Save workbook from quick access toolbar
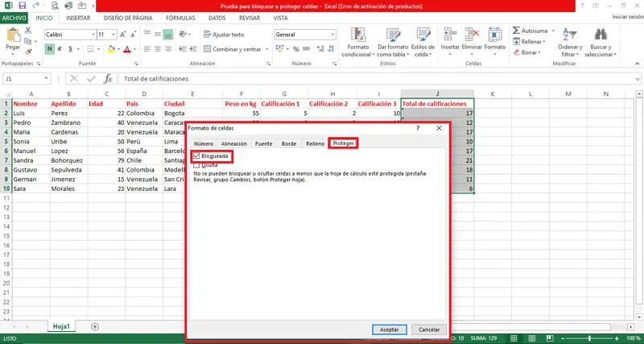This screenshot has height=344, width=644. [x=23, y=6]
